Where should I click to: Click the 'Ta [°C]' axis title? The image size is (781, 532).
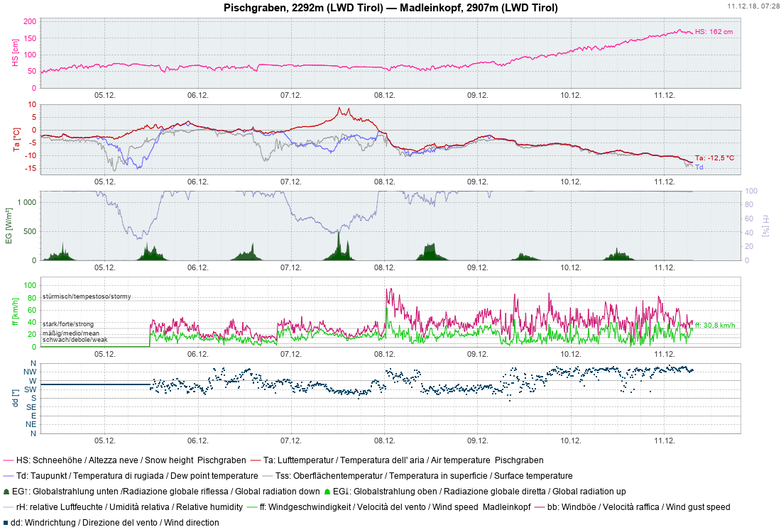click(16, 140)
